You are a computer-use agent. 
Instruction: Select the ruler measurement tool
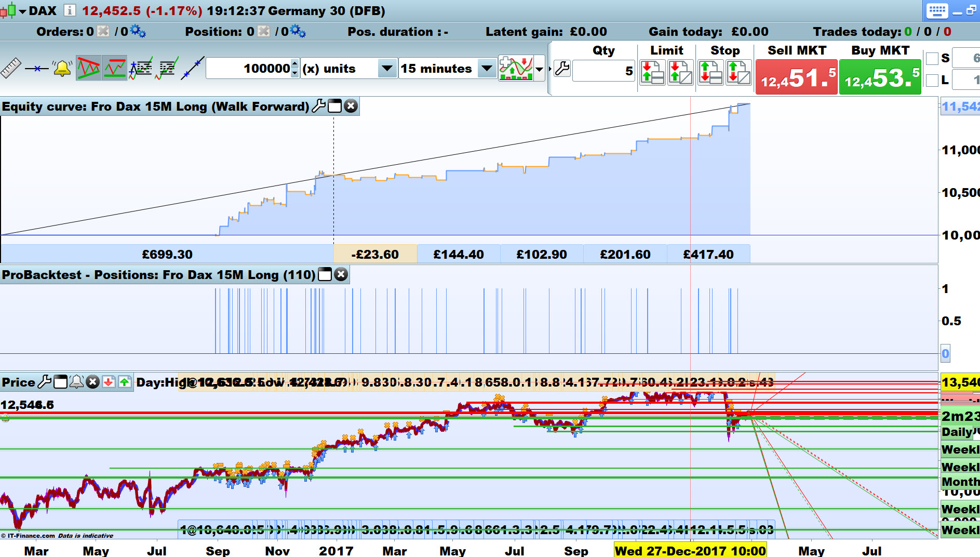click(x=10, y=68)
